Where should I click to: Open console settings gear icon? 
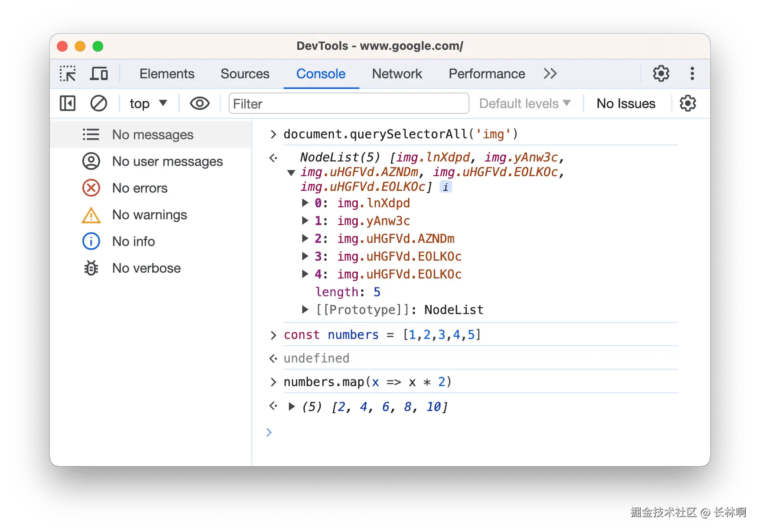(x=687, y=104)
